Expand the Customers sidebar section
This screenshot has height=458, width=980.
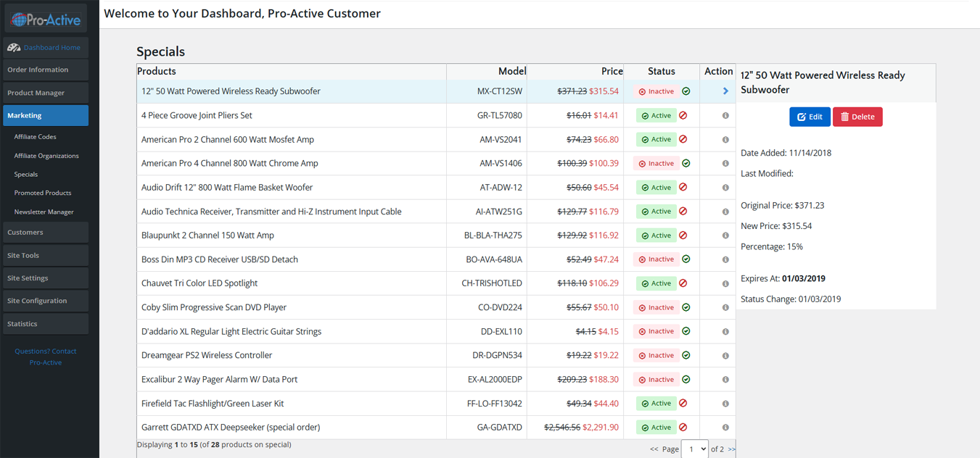pyautogui.click(x=46, y=233)
